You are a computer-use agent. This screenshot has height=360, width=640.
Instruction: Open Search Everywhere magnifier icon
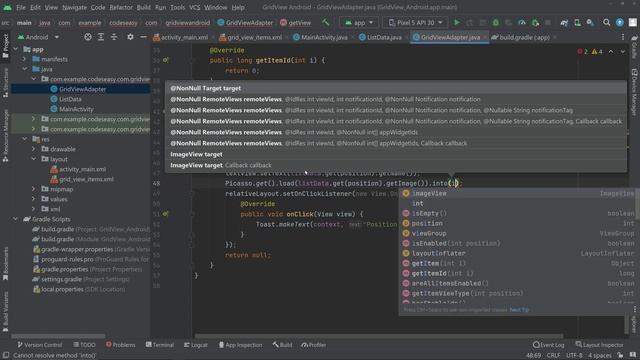(607, 22)
